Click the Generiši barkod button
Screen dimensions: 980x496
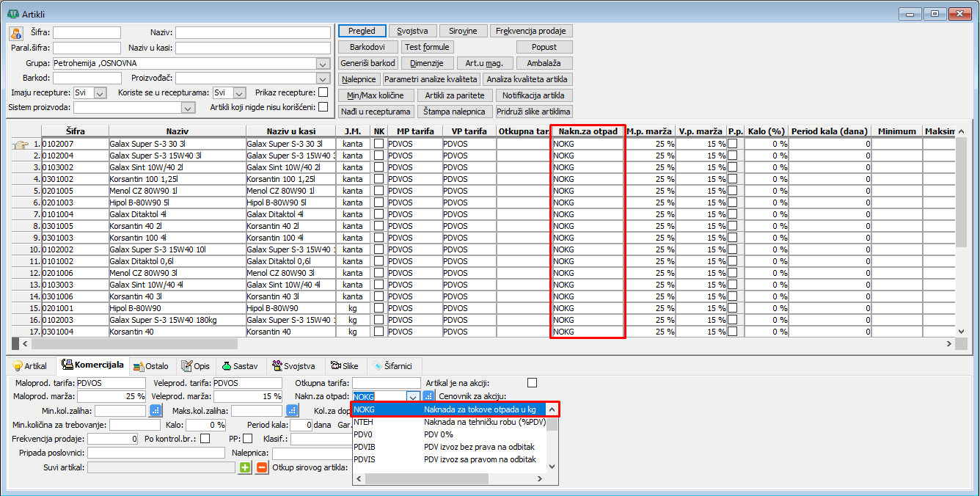click(368, 63)
